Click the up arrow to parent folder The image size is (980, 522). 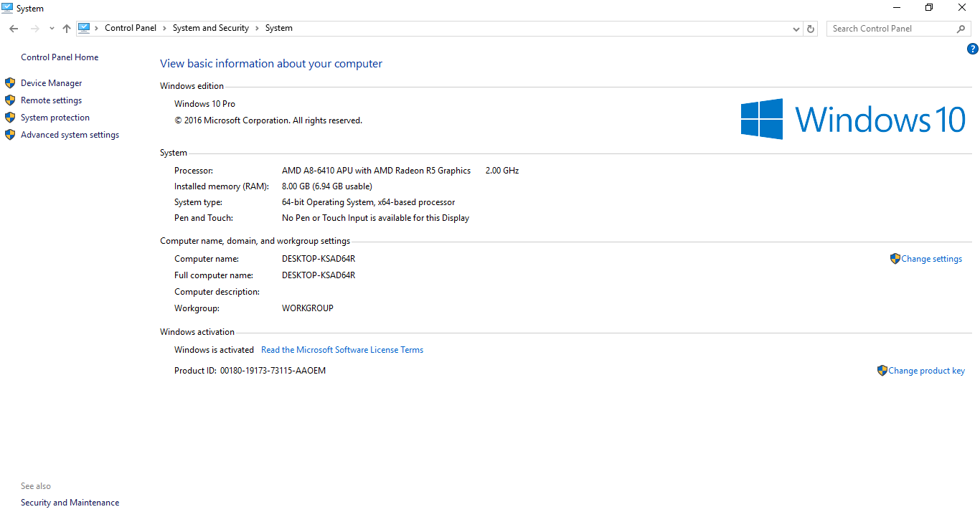(x=67, y=29)
